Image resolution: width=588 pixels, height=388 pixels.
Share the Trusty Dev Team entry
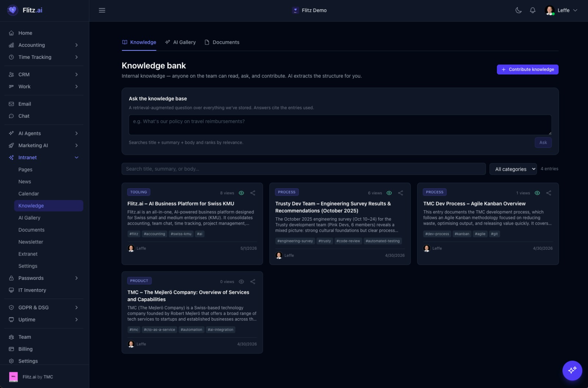(401, 193)
